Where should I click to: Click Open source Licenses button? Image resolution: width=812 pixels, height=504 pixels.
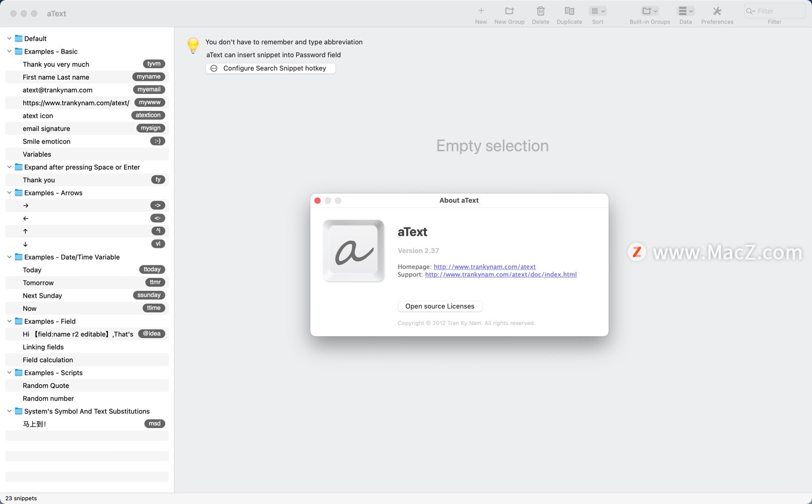pyautogui.click(x=439, y=306)
